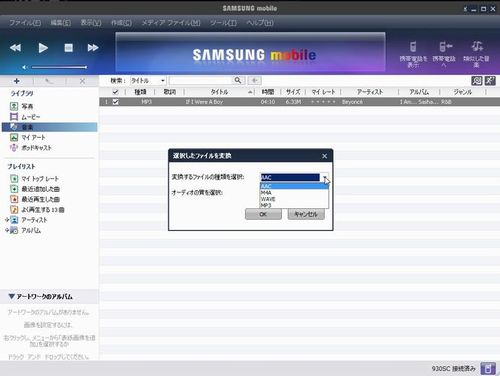Skip ahead with the fast-forward button
This screenshot has height=376, width=500.
pyautogui.click(x=93, y=48)
